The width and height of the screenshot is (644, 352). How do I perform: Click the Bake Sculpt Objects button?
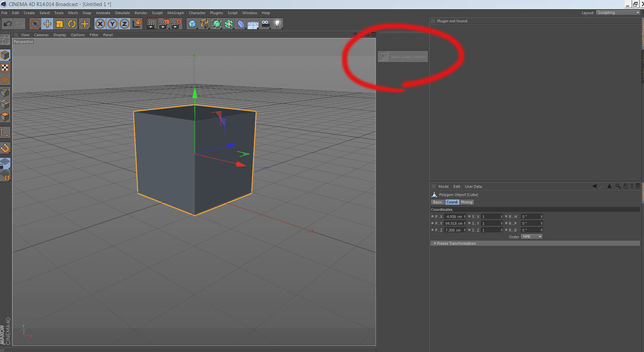coord(403,57)
